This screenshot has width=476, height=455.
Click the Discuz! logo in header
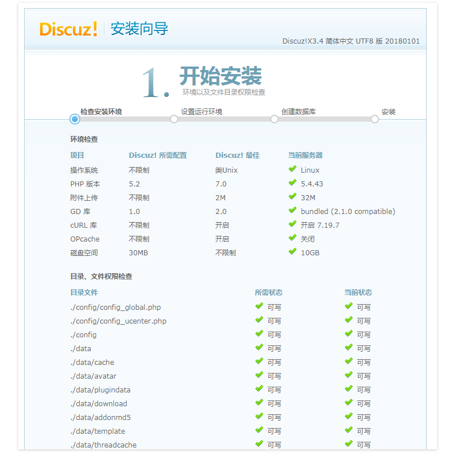point(68,29)
